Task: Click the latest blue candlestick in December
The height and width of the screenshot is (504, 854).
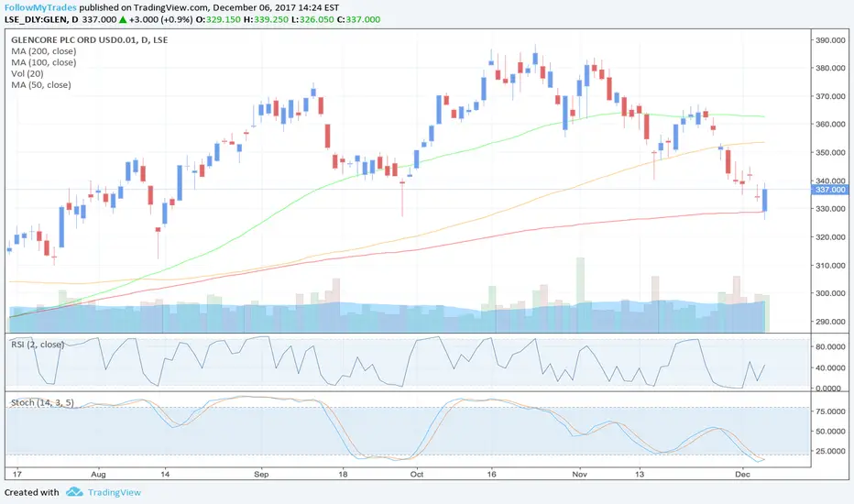Action: [x=765, y=200]
